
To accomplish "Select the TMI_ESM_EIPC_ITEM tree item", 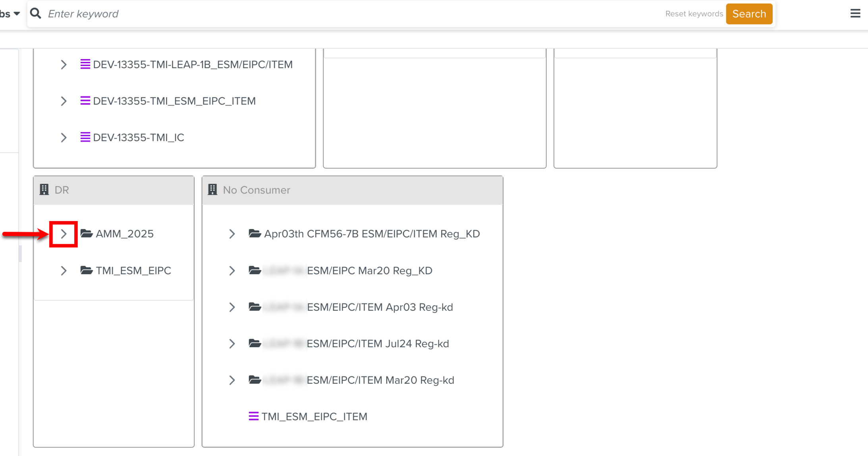I will (x=314, y=416).
